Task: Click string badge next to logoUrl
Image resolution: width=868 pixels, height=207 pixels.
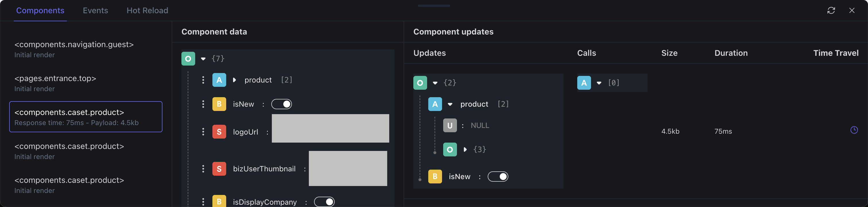Action: tap(219, 132)
